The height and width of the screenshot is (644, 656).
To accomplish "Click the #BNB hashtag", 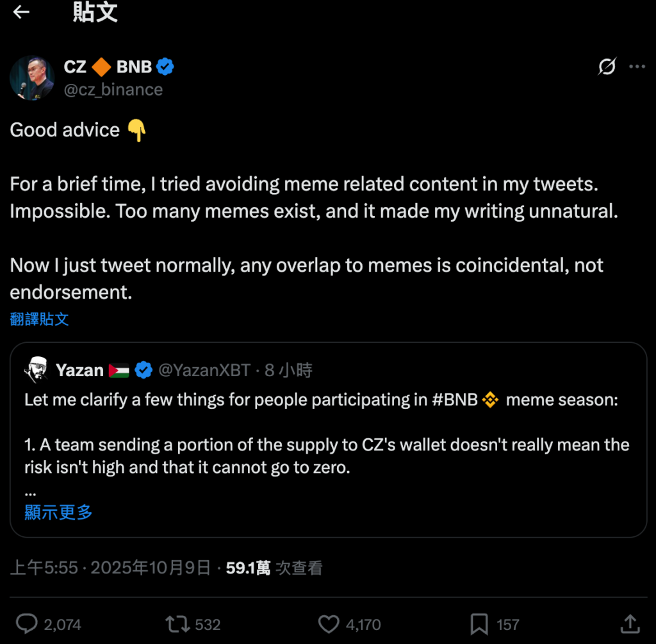I will click(455, 400).
